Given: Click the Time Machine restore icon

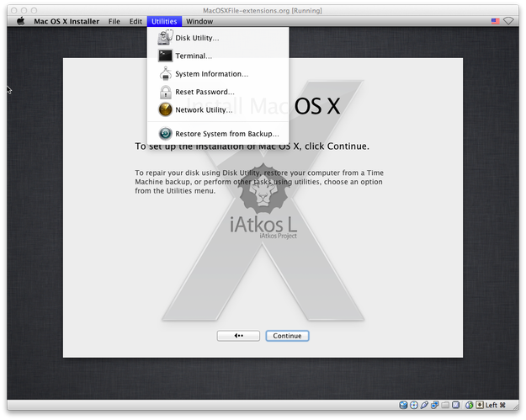Looking at the screenshot, I should tap(166, 134).
